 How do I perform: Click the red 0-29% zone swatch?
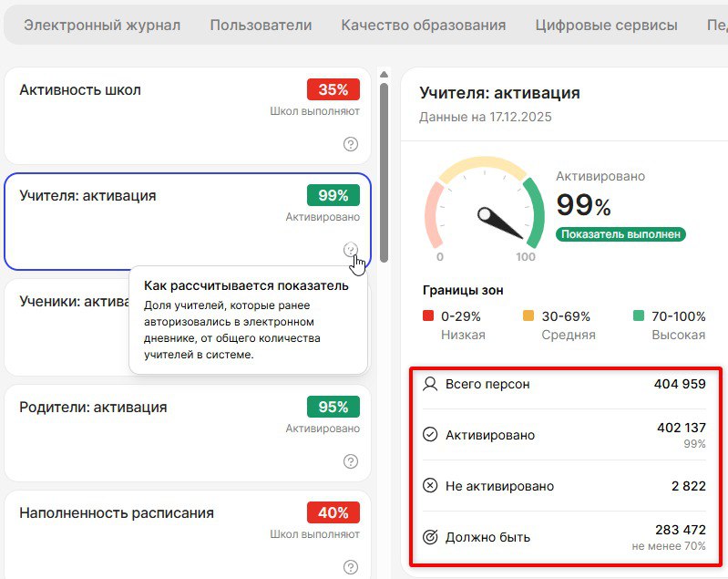click(428, 316)
